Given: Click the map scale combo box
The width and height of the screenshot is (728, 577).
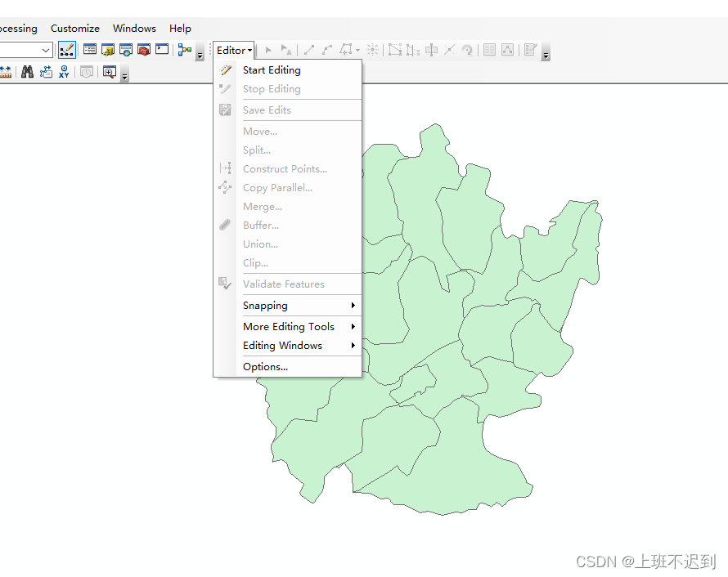Looking at the screenshot, I should (25, 49).
